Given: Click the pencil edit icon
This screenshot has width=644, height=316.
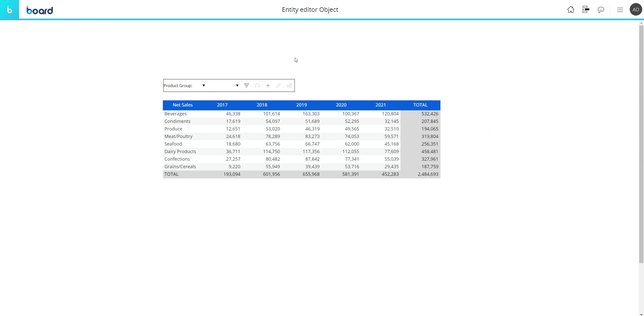Looking at the screenshot, I should 278,86.
